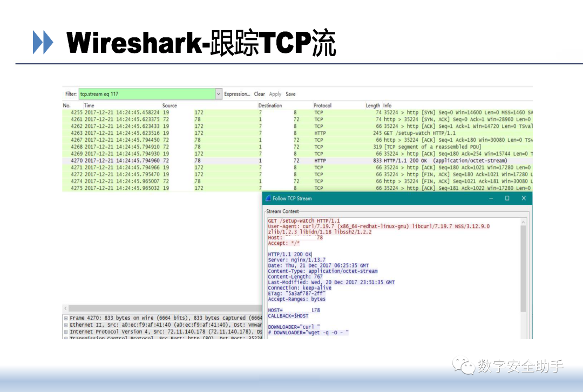Sort packets by the No. column header
This screenshot has height=392, width=583.
pos(66,106)
